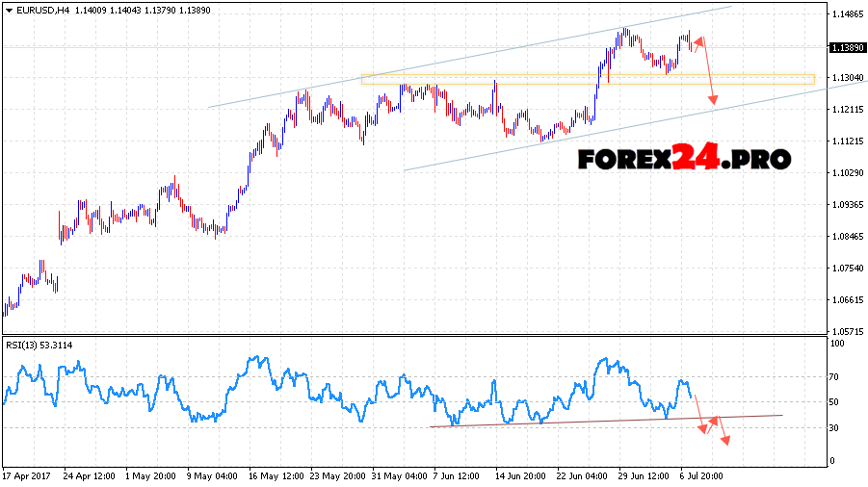The image size is (868, 487).
Task: Click the EURUSD,H4 chart title text
Action: pos(42,10)
